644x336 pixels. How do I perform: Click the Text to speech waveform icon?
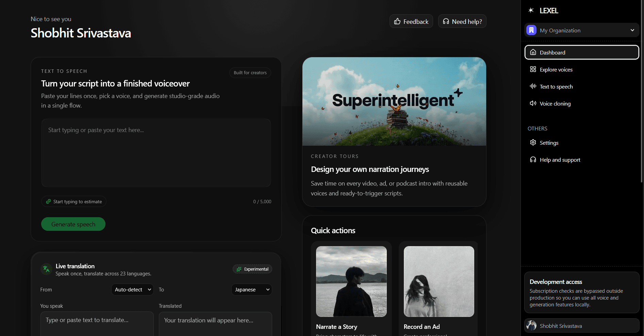(533, 86)
